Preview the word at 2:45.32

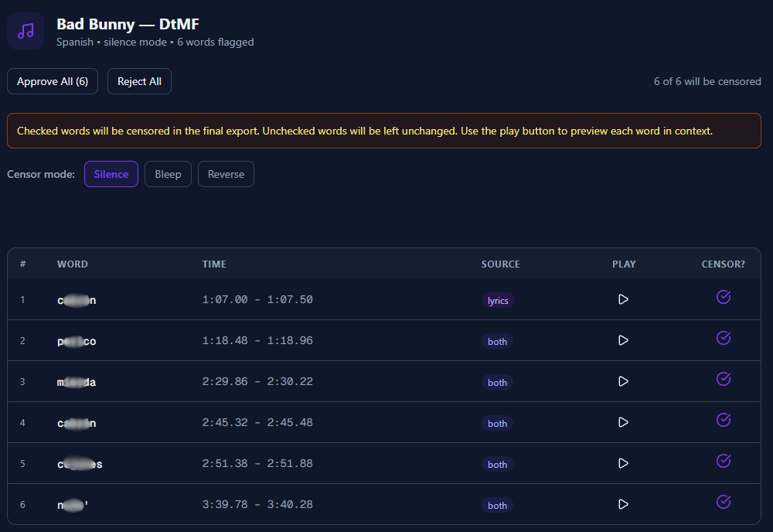click(623, 422)
